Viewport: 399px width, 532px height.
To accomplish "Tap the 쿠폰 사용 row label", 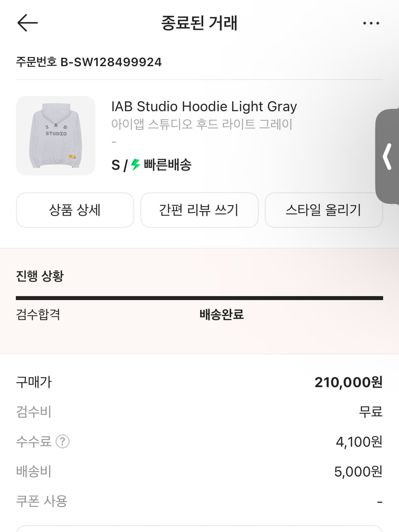I will 42,501.
